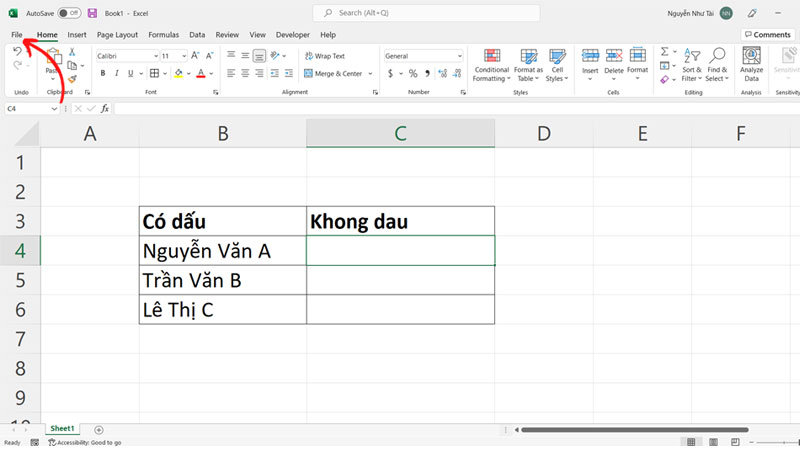Open the File menu tab

point(17,34)
